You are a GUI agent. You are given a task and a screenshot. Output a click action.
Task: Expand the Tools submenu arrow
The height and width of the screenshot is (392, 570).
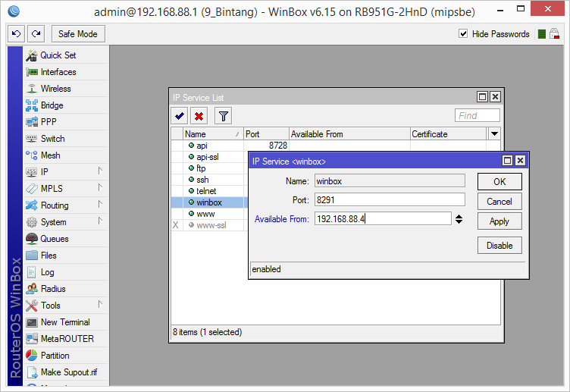point(100,304)
